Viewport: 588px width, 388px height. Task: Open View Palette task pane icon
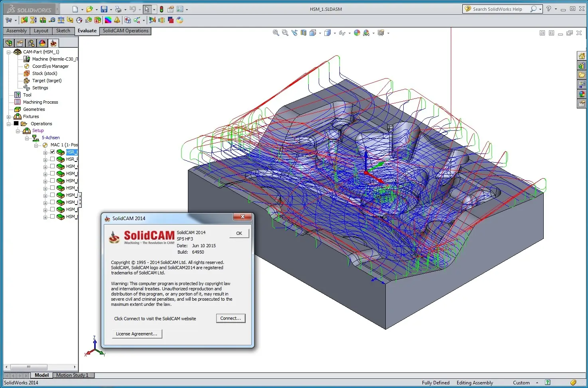click(x=582, y=85)
